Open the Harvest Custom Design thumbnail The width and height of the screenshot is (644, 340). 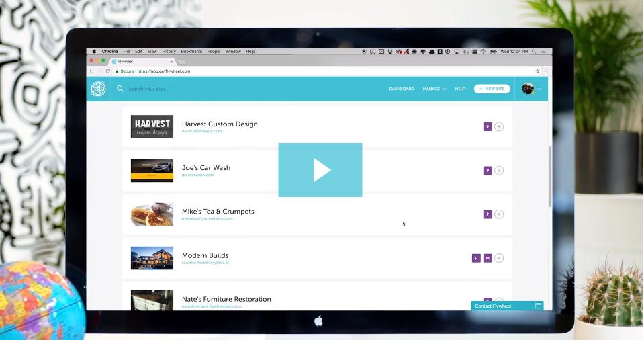tap(152, 126)
